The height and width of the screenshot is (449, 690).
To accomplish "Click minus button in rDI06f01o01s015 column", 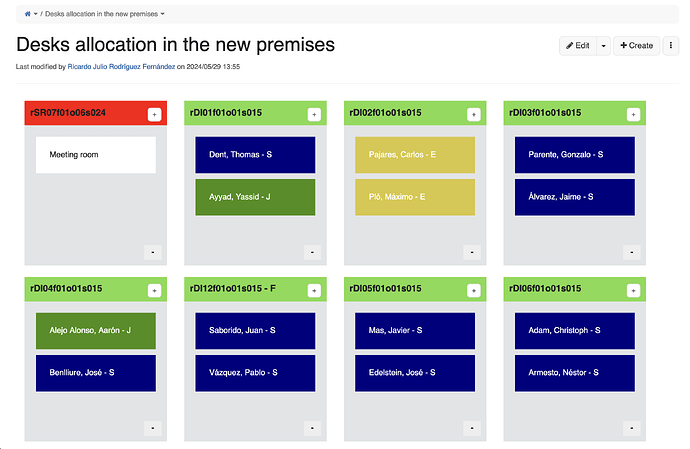I will [632, 428].
